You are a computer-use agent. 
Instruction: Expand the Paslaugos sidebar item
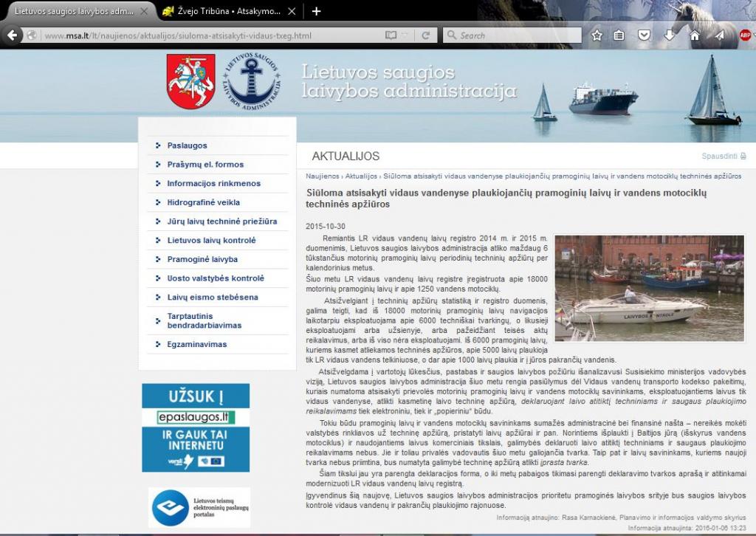[x=187, y=145]
